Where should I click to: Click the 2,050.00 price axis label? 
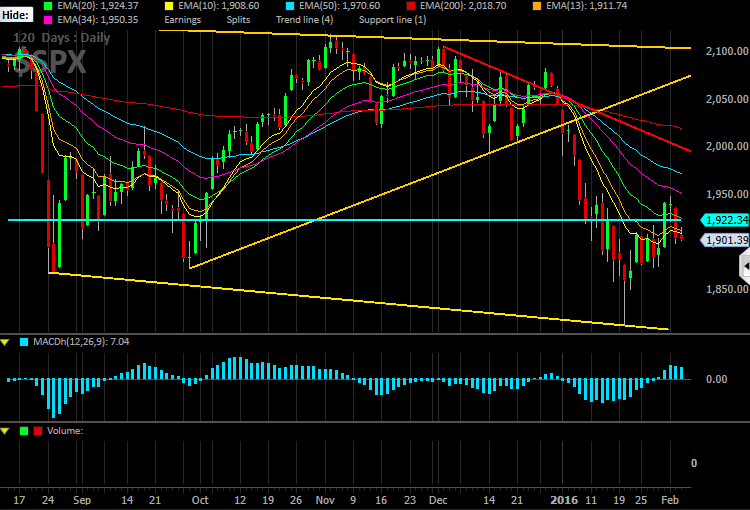[x=727, y=99]
